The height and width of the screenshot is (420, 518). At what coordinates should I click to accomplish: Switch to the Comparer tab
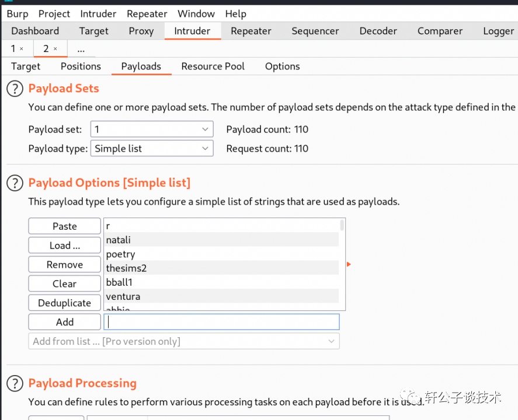coord(440,31)
